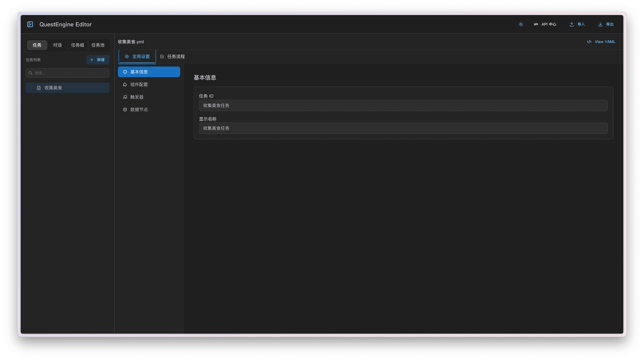Open the 触发器 section icon

125,97
